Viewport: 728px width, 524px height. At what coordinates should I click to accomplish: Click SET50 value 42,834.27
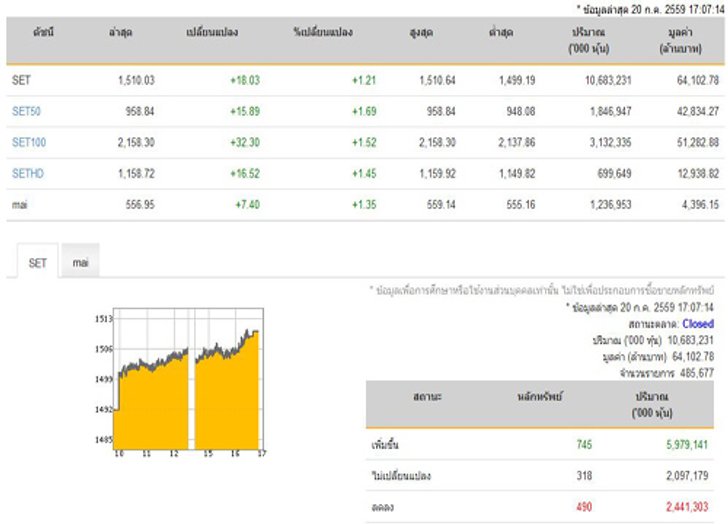point(698,111)
